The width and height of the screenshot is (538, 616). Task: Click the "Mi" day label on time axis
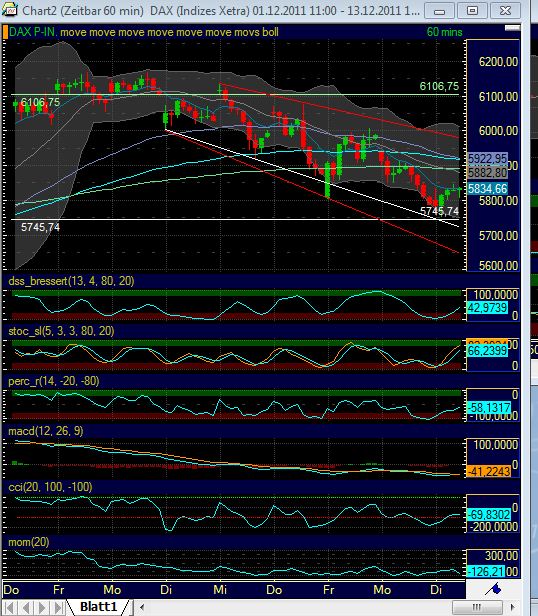[x=220, y=590]
